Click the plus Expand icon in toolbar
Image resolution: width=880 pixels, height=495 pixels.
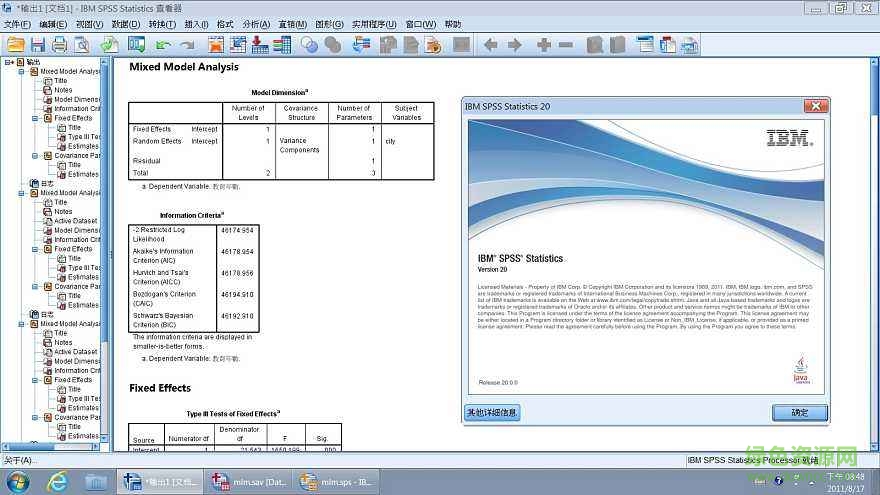pos(543,45)
